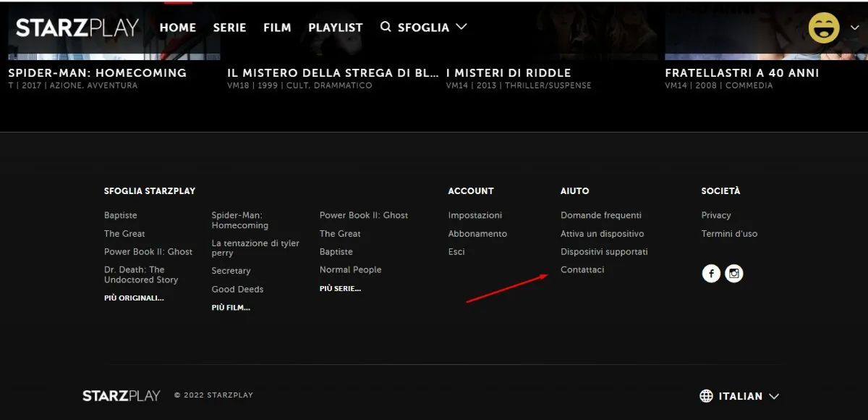Open the Privacy link
This screenshot has width=868, height=420.
coord(716,215)
